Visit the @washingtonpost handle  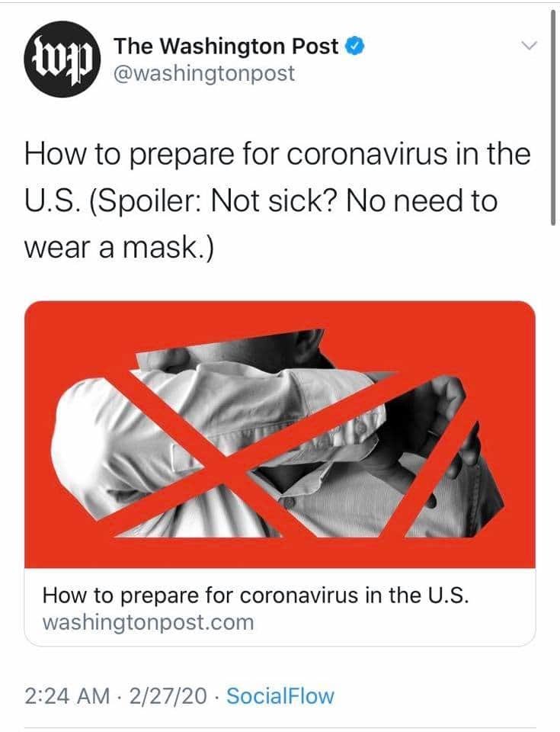204,73
